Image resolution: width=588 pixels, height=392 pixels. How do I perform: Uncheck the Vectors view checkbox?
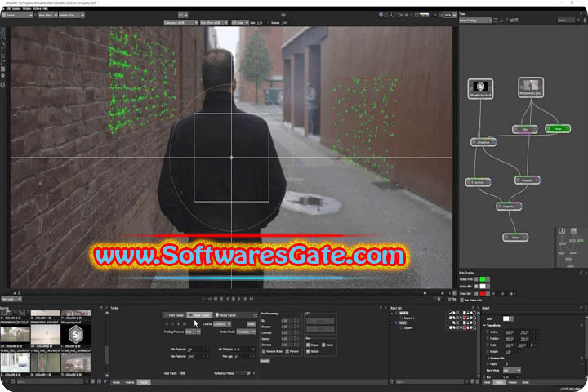pos(308,351)
